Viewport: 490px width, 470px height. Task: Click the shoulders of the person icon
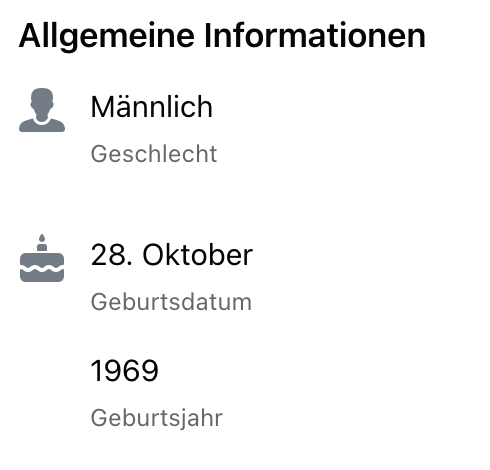tap(42, 126)
